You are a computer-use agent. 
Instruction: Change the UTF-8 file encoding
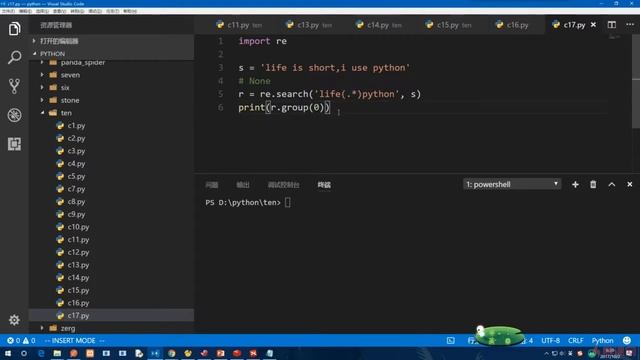[x=550, y=340]
